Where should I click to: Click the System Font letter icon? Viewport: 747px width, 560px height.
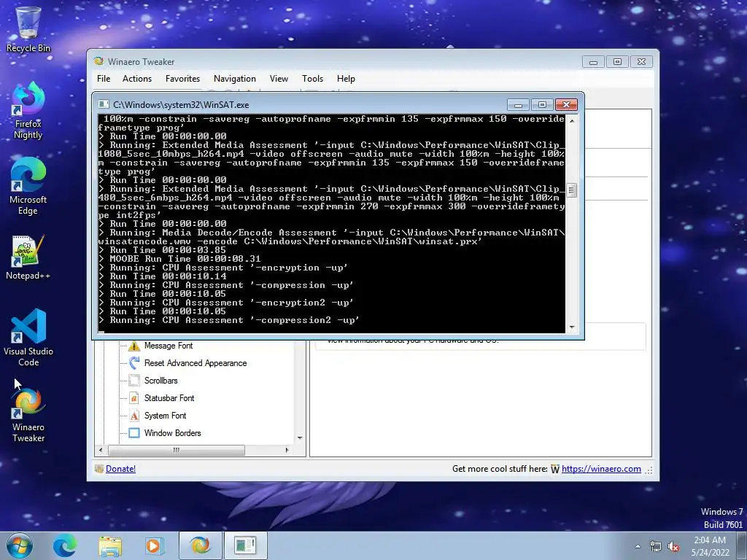[134, 416]
